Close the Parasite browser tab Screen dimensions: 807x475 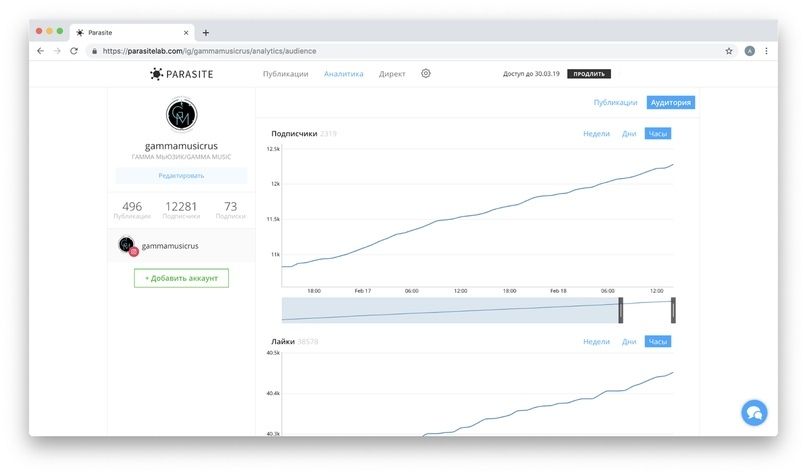186,32
